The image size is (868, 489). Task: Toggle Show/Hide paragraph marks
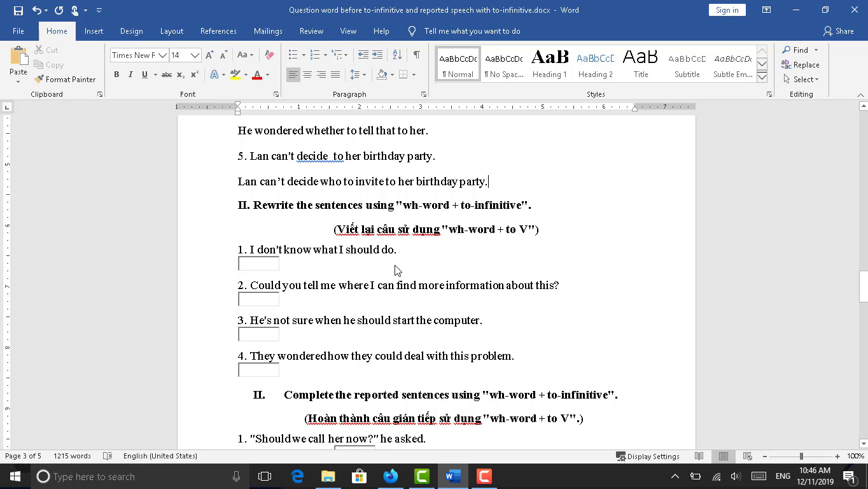(x=416, y=55)
